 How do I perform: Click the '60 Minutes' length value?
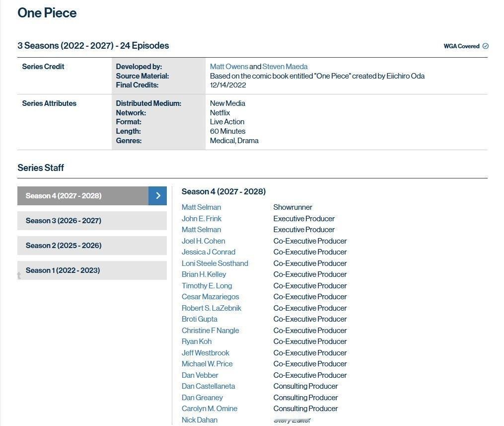pyautogui.click(x=227, y=131)
